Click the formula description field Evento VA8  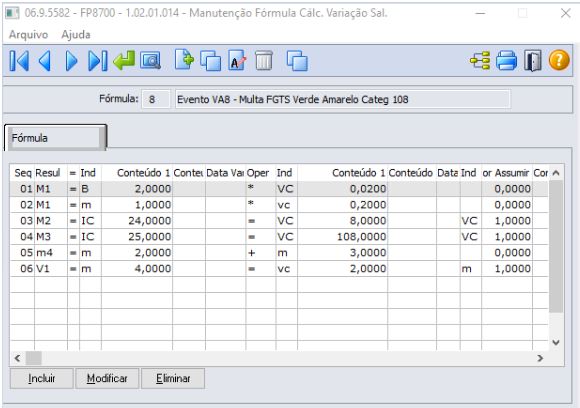pos(343,99)
